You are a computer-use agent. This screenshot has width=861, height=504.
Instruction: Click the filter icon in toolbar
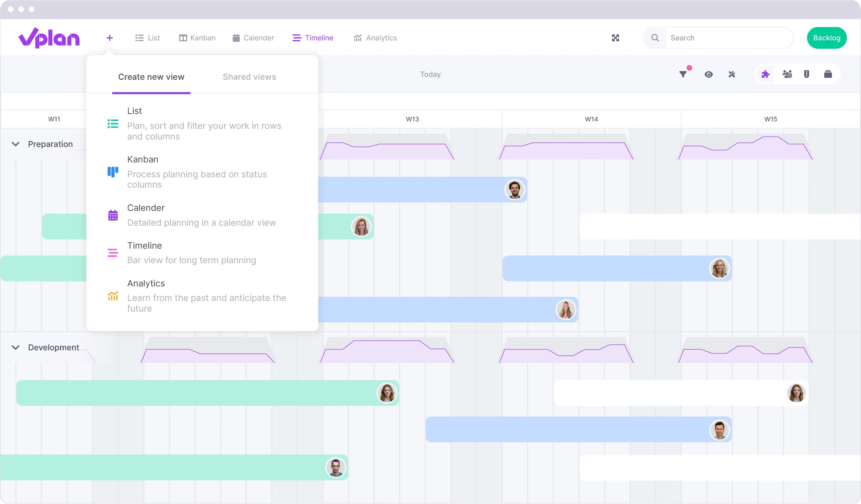pos(683,74)
